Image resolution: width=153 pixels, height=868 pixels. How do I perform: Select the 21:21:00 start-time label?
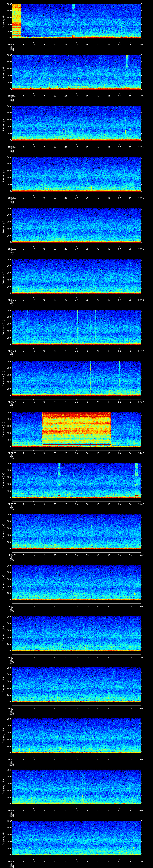pos(12,402)
